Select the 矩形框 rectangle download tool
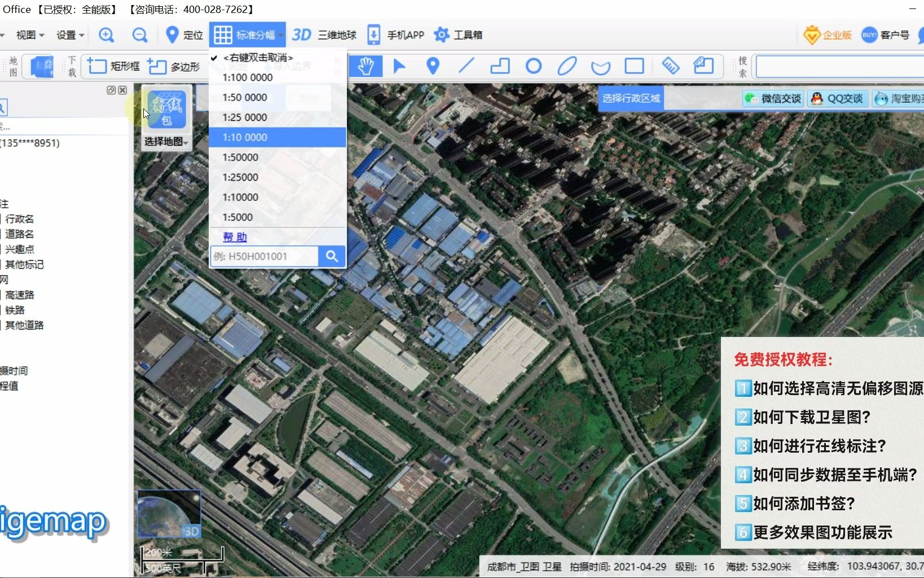The width and height of the screenshot is (924, 578). (x=113, y=67)
